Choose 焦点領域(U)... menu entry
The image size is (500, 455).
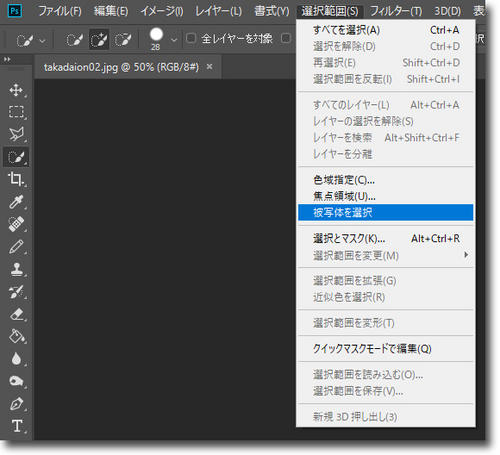click(x=386, y=196)
